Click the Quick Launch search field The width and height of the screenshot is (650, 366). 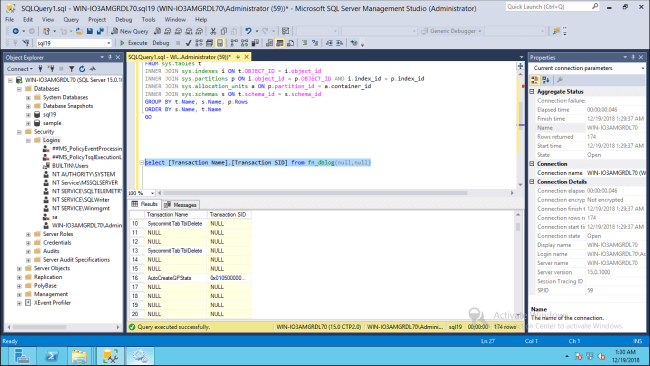(x=548, y=7)
